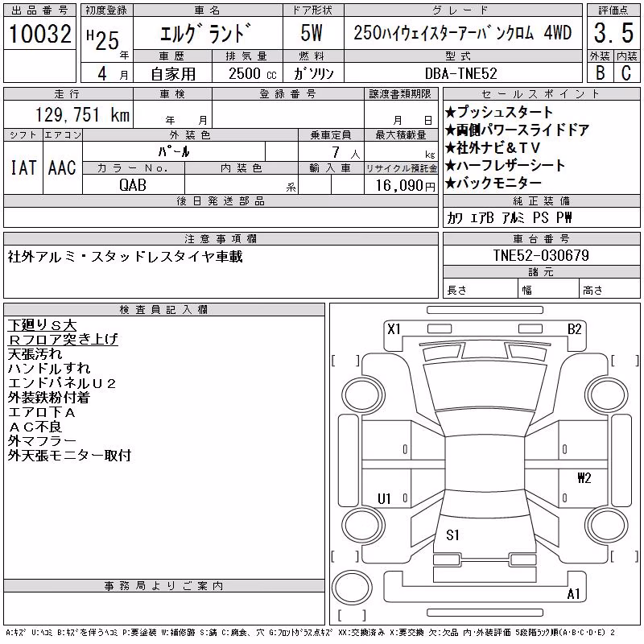Select the grade 250ハイウェイスターアーバンクロム 4WD
Screen dimensions: 644x644
tap(462, 32)
